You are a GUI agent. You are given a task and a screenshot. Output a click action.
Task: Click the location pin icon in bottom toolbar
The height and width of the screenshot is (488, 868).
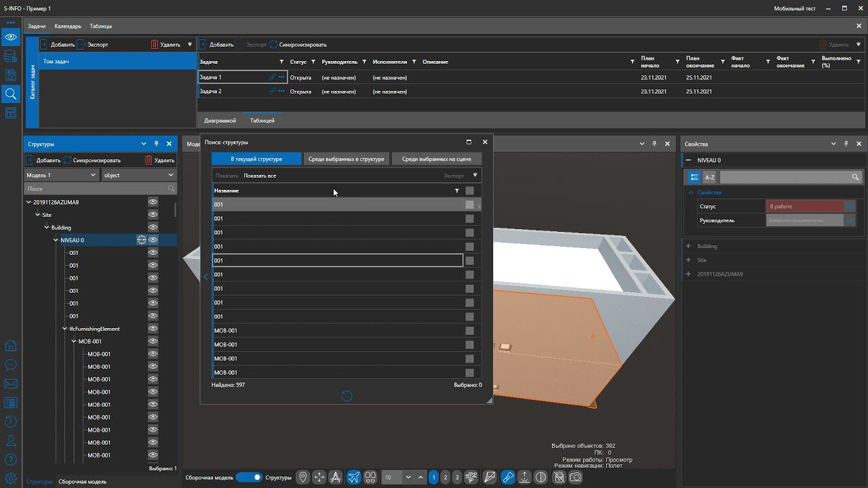303,477
